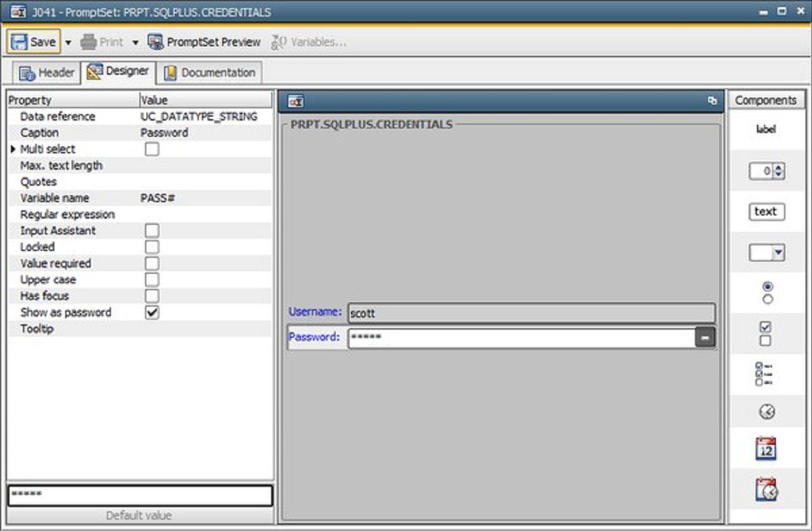Check the Locked property checkbox
This screenshot has height=531, width=812.
click(152, 247)
